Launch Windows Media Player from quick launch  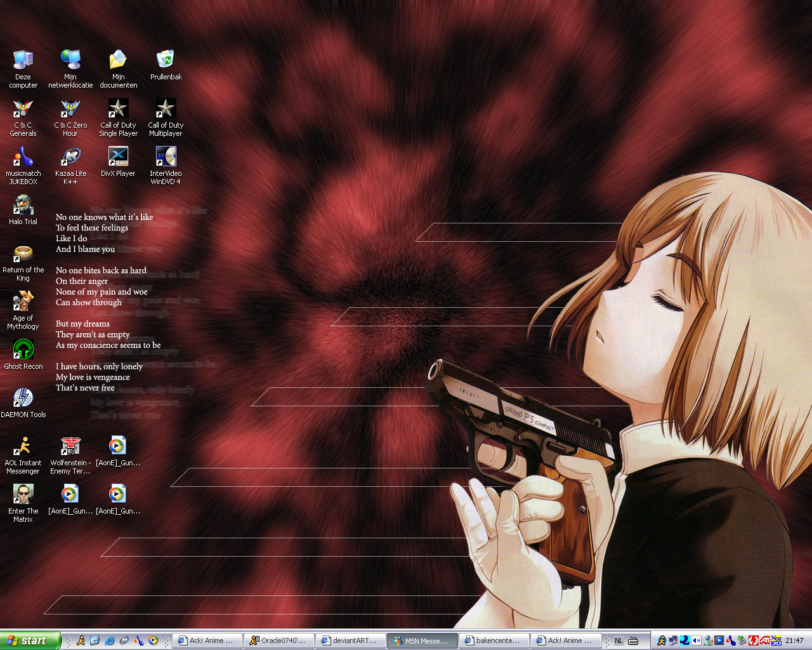click(153, 640)
